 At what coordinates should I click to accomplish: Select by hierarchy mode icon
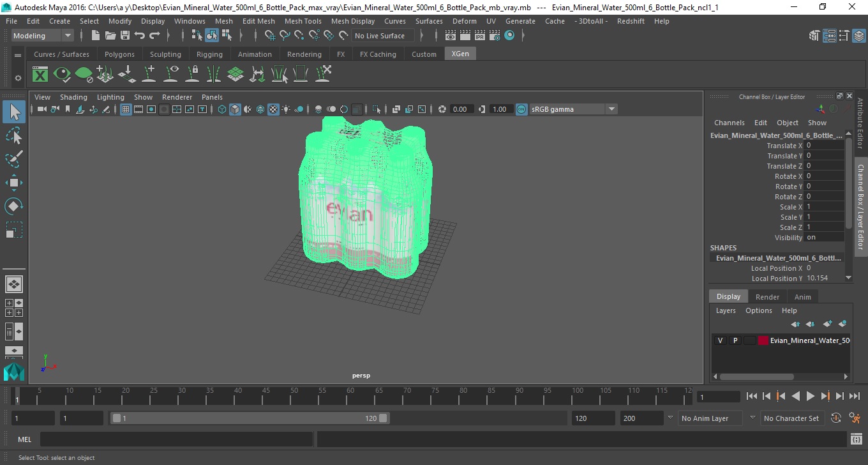197,36
